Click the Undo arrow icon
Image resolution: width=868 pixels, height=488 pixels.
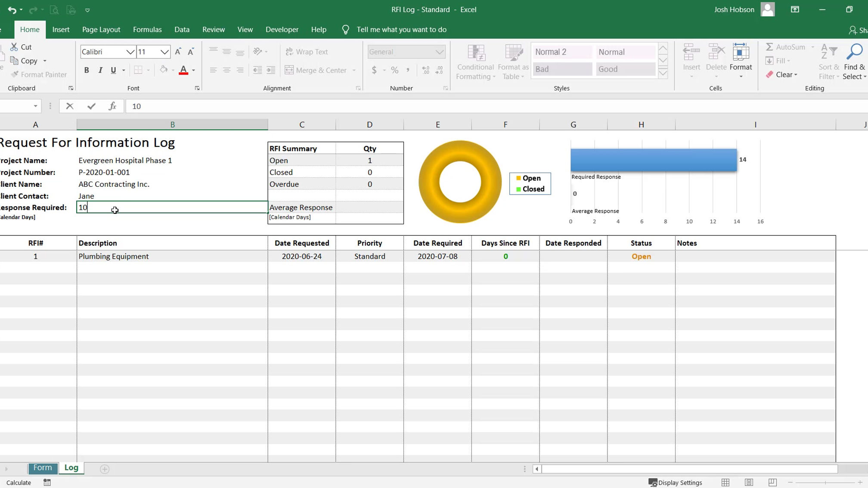[12, 10]
